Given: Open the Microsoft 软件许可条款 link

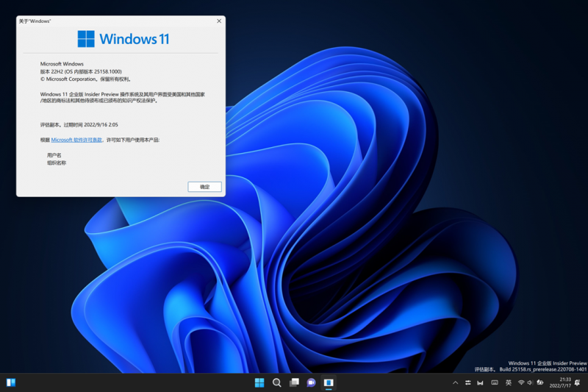Looking at the screenshot, I should [76, 140].
